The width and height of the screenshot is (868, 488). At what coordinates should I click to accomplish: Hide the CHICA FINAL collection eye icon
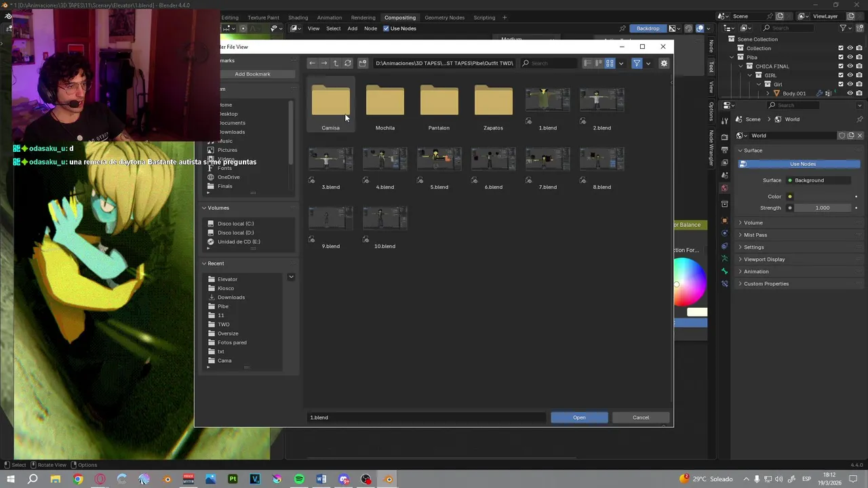(850, 66)
